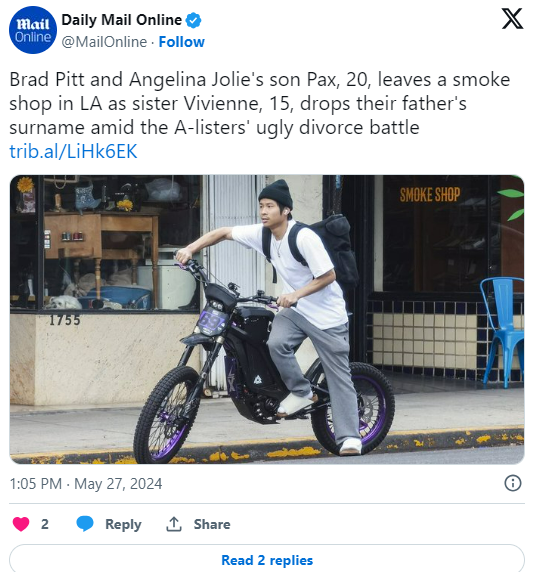This screenshot has height=572, width=533.
Task: Follow the MailOnline account
Action: (x=181, y=42)
